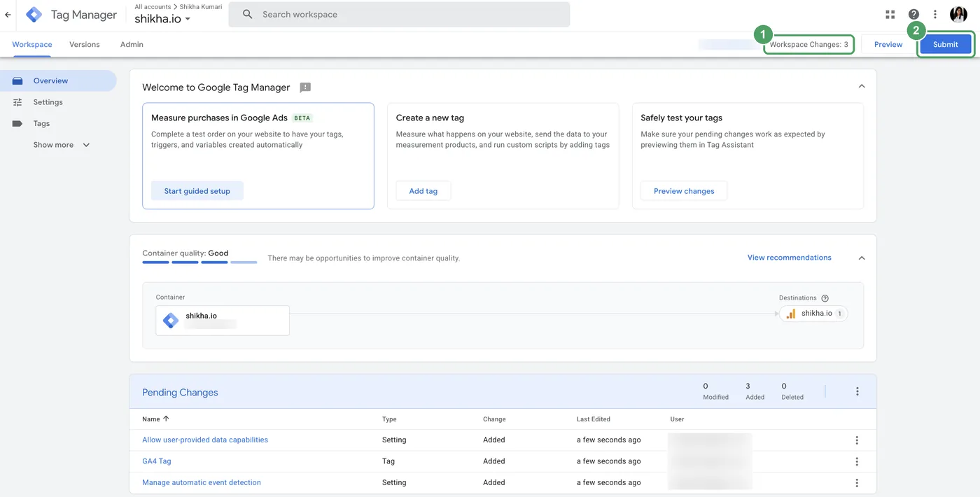Select Overview in the sidebar
This screenshot has width=980, height=497.
tap(58, 80)
